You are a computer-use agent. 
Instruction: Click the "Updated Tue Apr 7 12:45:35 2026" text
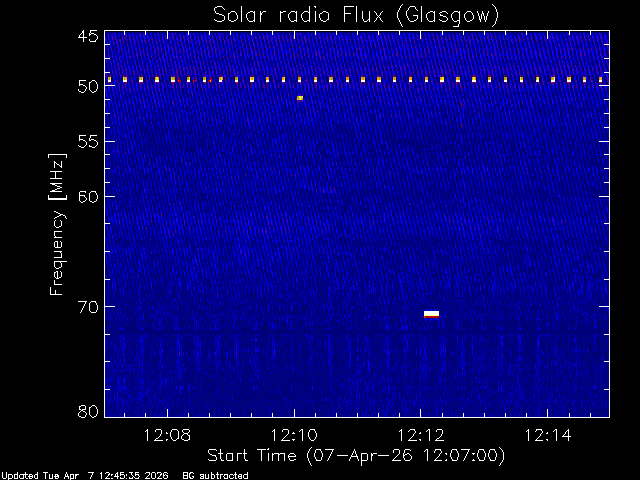85,476
